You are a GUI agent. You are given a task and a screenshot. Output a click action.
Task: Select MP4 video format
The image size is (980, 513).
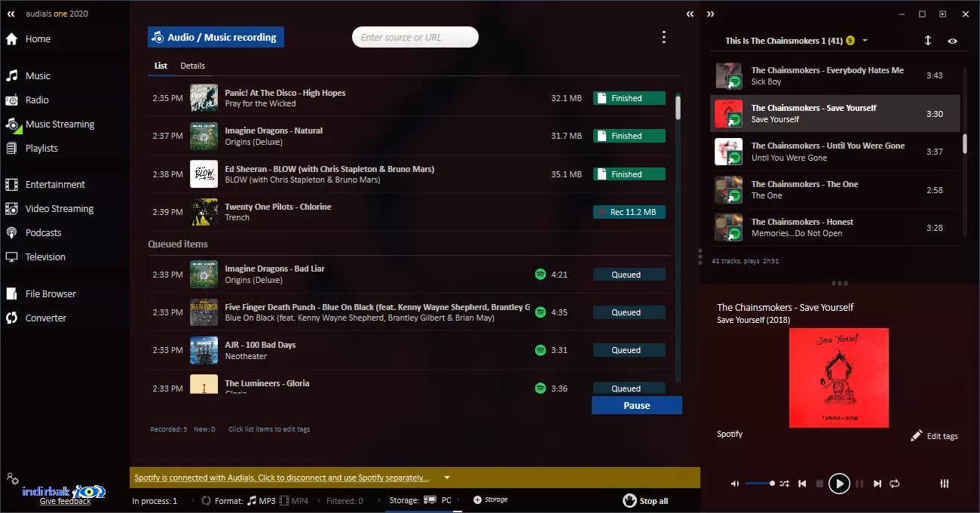coord(294,500)
